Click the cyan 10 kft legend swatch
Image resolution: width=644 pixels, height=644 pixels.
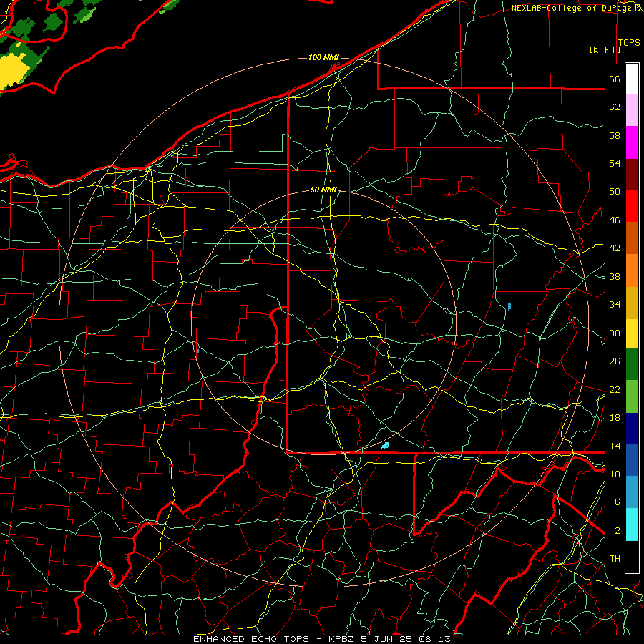coord(632,524)
